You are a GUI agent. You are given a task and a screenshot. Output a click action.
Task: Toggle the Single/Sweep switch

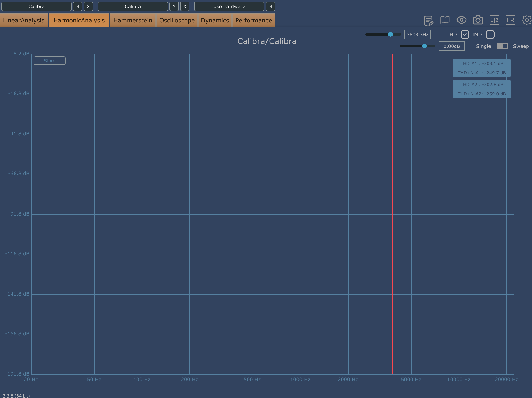pyautogui.click(x=503, y=46)
